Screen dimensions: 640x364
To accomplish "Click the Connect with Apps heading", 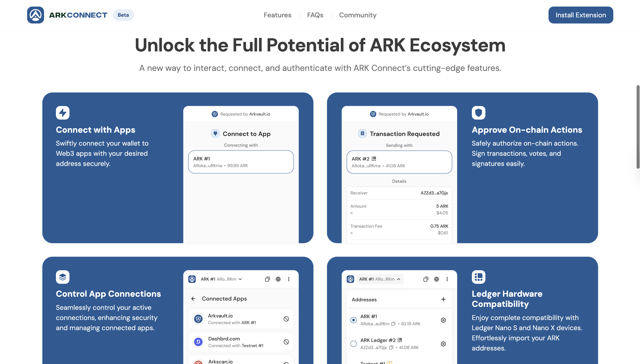I will pyautogui.click(x=96, y=130).
